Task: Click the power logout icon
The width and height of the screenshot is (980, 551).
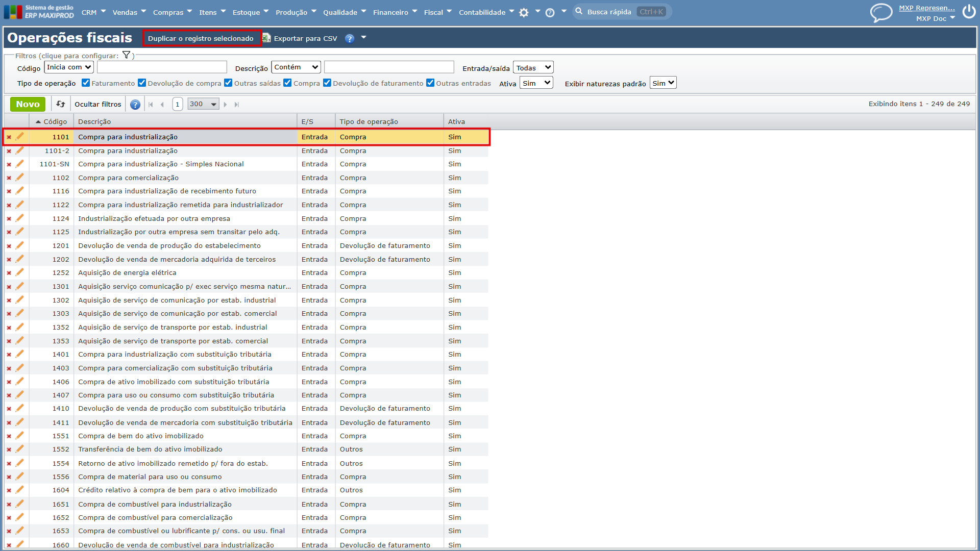Action: pos(969,12)
